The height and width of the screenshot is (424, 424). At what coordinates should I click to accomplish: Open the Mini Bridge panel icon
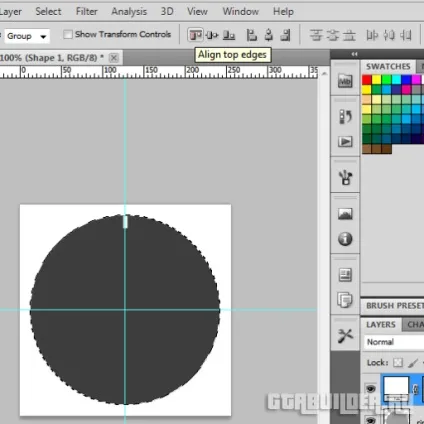click(345, 81)
